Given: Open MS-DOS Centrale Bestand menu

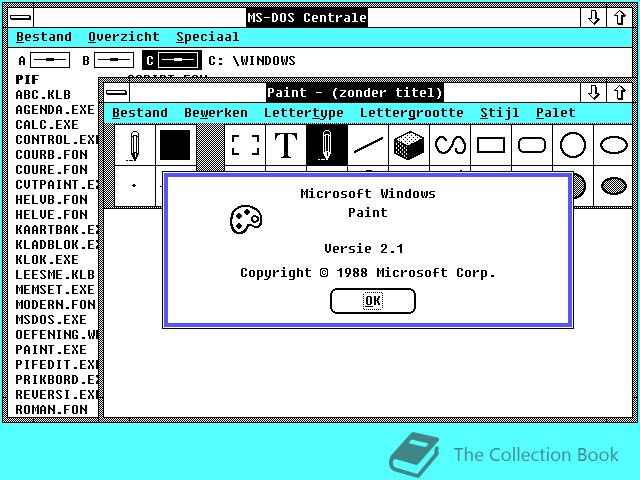Looking at the screenshot, I should point(44,37).
